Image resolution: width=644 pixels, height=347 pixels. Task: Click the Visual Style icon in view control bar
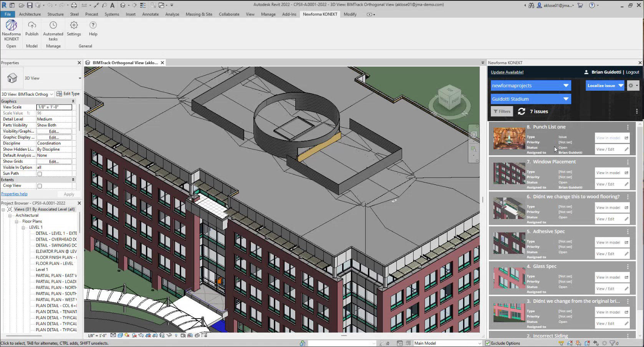click(x=120, y=335)
